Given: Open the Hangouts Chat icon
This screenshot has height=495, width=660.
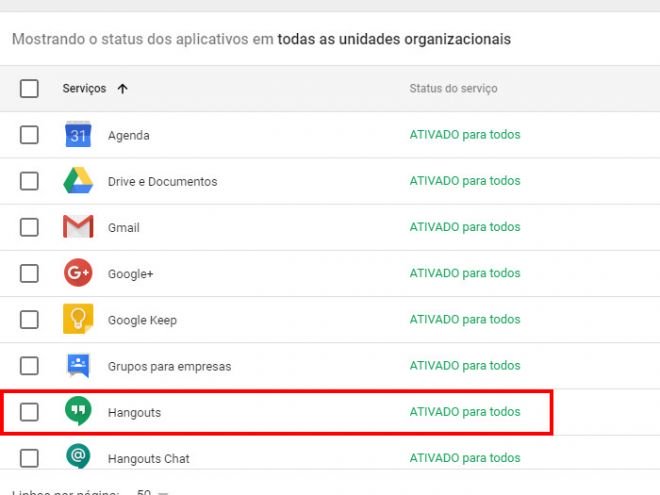Looking at the screenshot, I should pyautogui.click(x=78, y=456).
